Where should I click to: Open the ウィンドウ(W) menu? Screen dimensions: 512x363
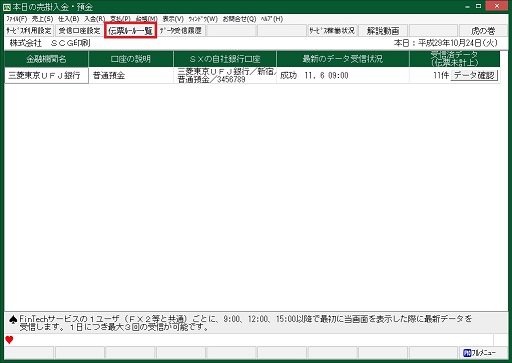(203, 19)
